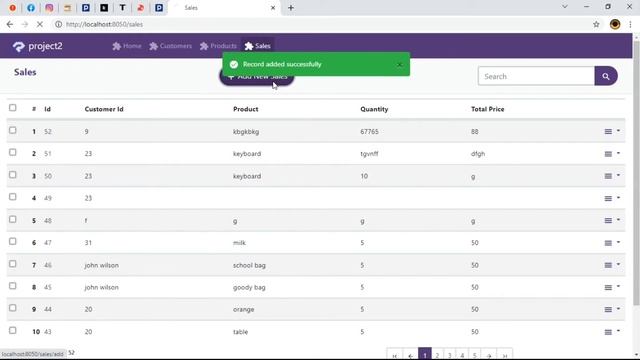
Task: Open the Chrome profile avatar
Action: (615, 24)
